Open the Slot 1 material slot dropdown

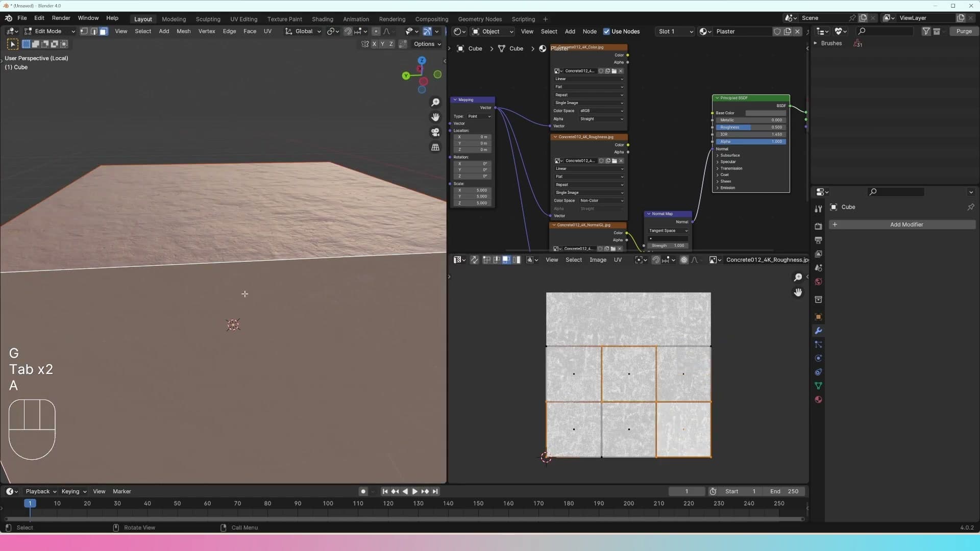[x=675, y=32]
